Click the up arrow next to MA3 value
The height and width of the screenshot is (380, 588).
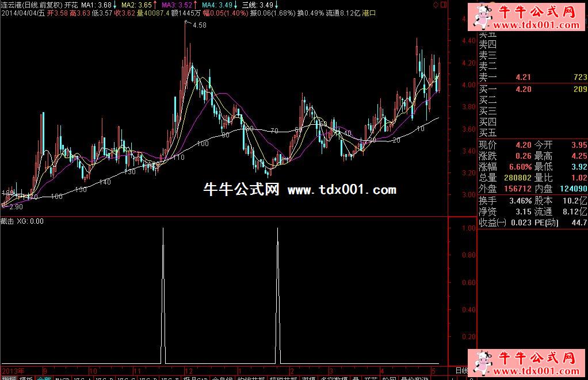pos(196,5)
